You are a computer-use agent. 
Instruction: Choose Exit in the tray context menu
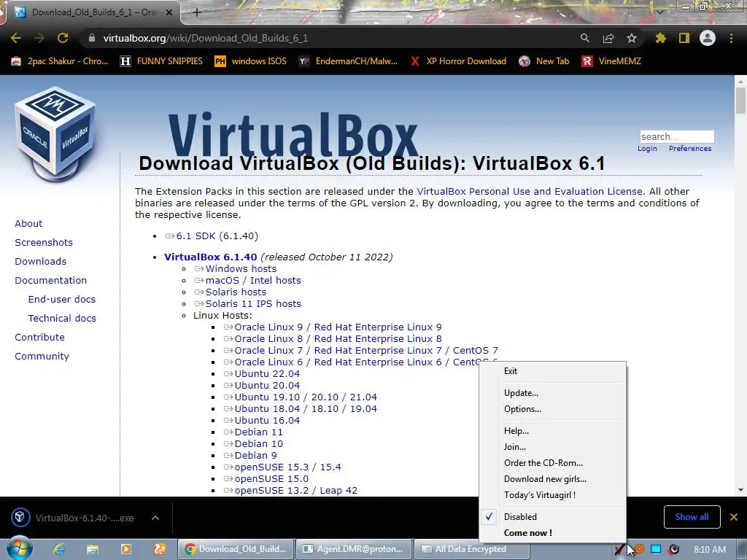click(x=553, y=371)
